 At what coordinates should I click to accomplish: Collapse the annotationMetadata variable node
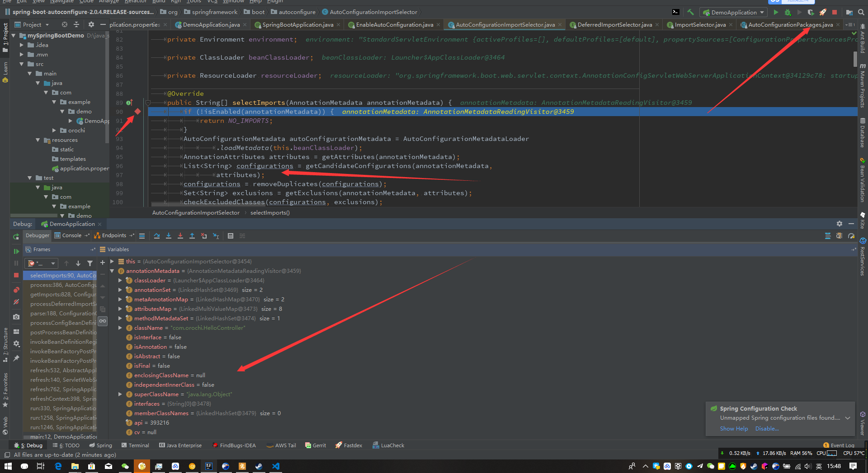112,271
